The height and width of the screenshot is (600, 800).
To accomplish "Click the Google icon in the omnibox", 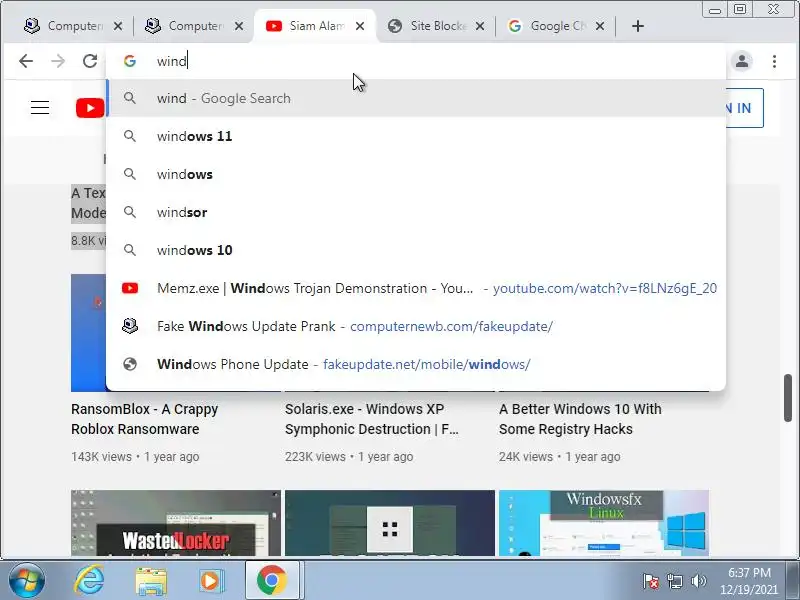I will coord(130,61).
